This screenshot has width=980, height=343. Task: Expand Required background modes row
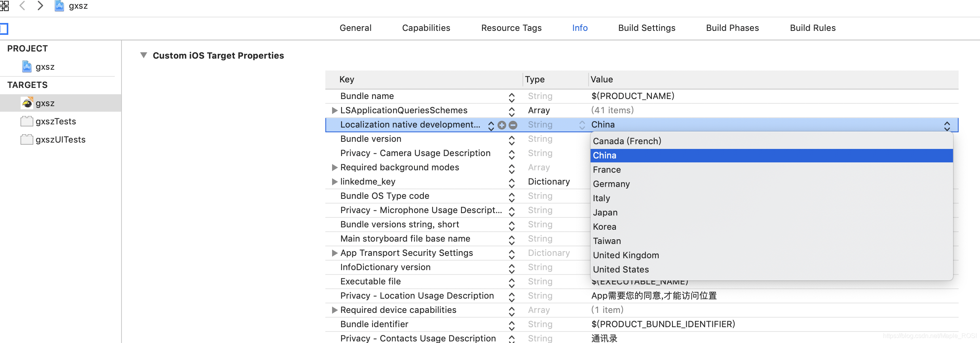click(334, 167)
